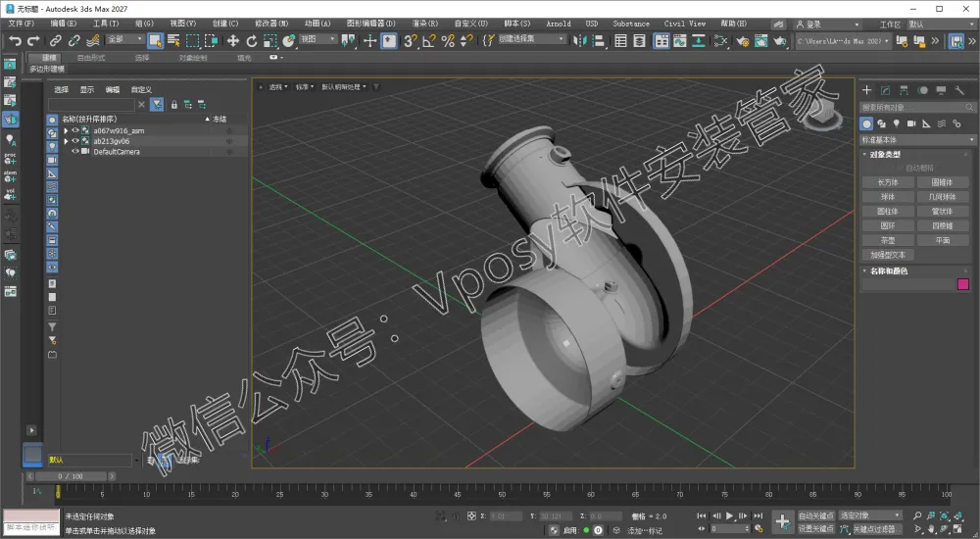Click the scene explorer search field
Image resolution: width=980 pixels, height=539 pixels.
pyautogui.click(x=91, y=105)
